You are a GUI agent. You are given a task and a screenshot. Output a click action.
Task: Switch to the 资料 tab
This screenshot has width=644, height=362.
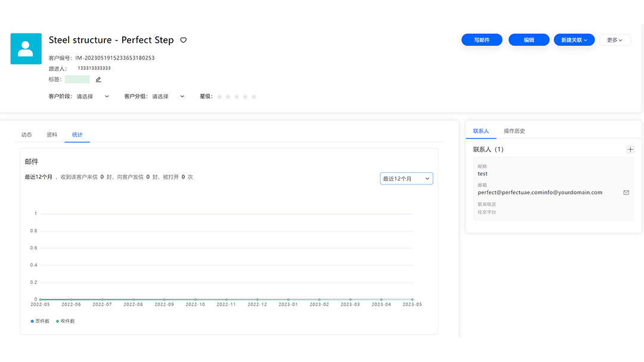pos(52,135)
